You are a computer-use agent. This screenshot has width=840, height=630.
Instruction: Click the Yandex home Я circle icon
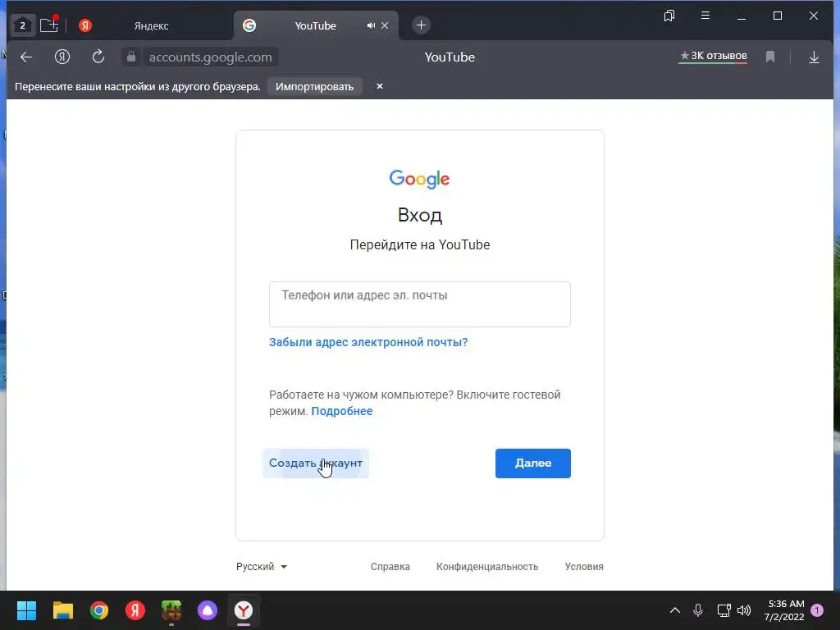[x=62, y=57]
